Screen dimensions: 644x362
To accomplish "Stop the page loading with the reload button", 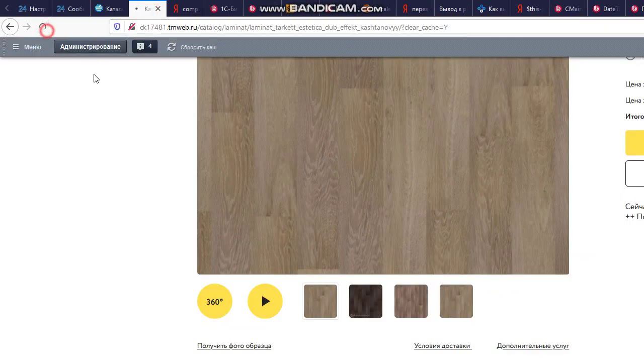I will click(43, 27).
